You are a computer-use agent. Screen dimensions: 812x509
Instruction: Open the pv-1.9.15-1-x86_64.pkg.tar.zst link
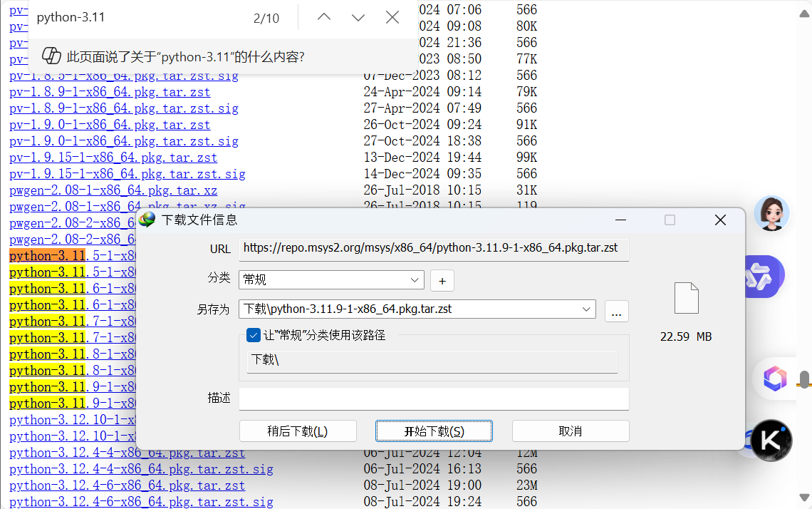coord(113,158)
